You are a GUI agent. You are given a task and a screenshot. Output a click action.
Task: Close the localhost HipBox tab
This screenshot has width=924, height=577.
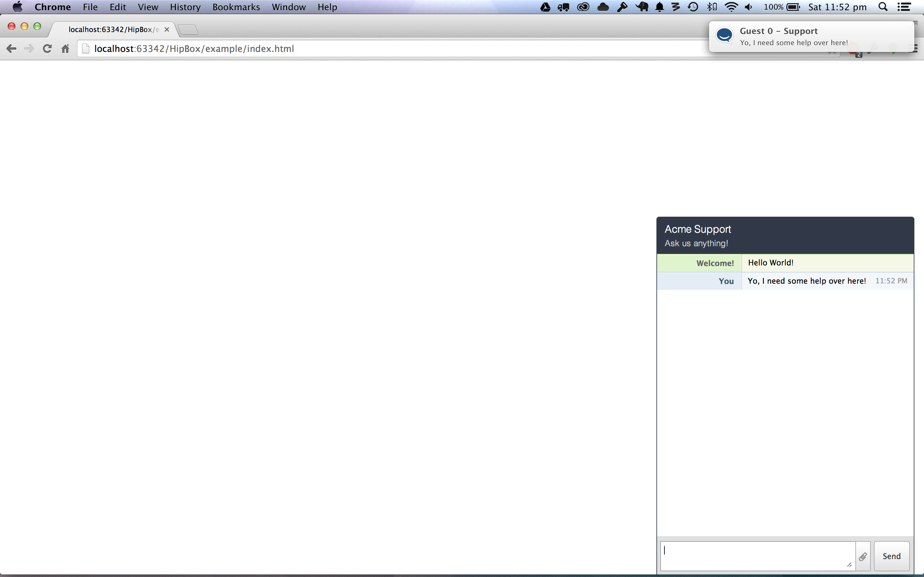167,29
